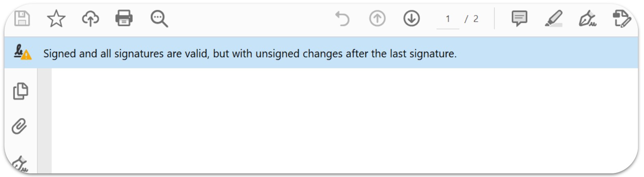Show the page thumbnails sidebar panel

(x=20, y=91)
